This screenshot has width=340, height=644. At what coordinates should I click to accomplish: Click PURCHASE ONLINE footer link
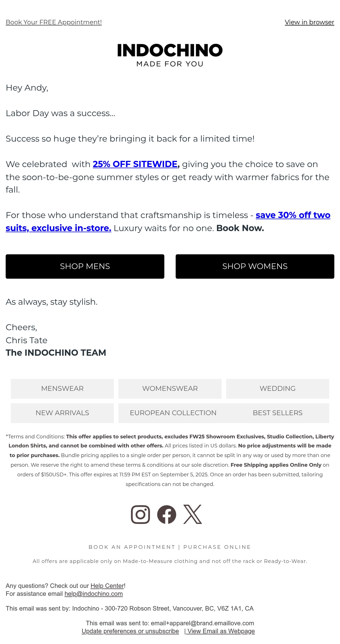(217, 547)
